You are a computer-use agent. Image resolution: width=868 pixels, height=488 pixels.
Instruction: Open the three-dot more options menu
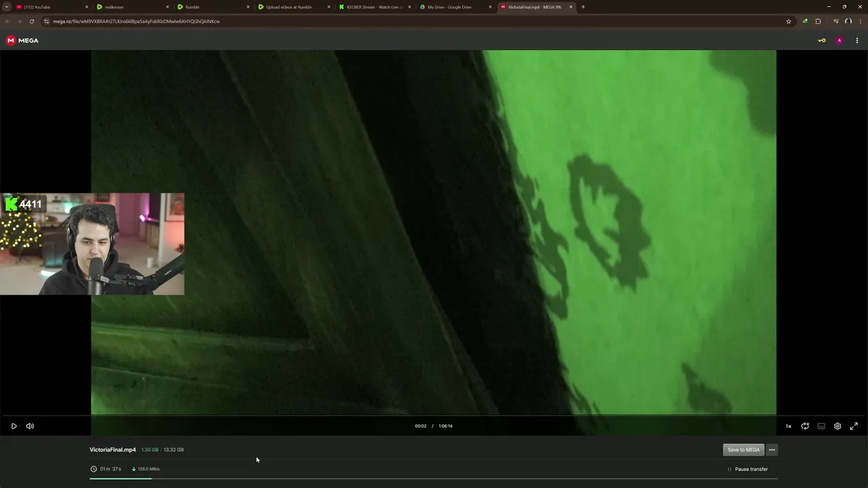(772, 450)
